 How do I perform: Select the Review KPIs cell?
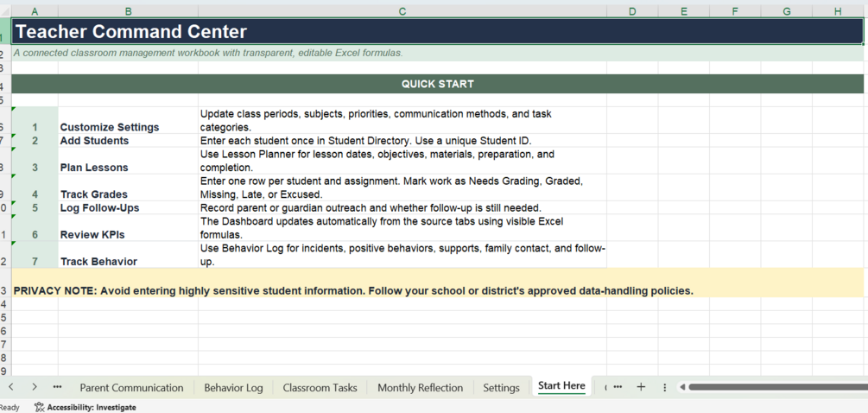click(128, 227)
